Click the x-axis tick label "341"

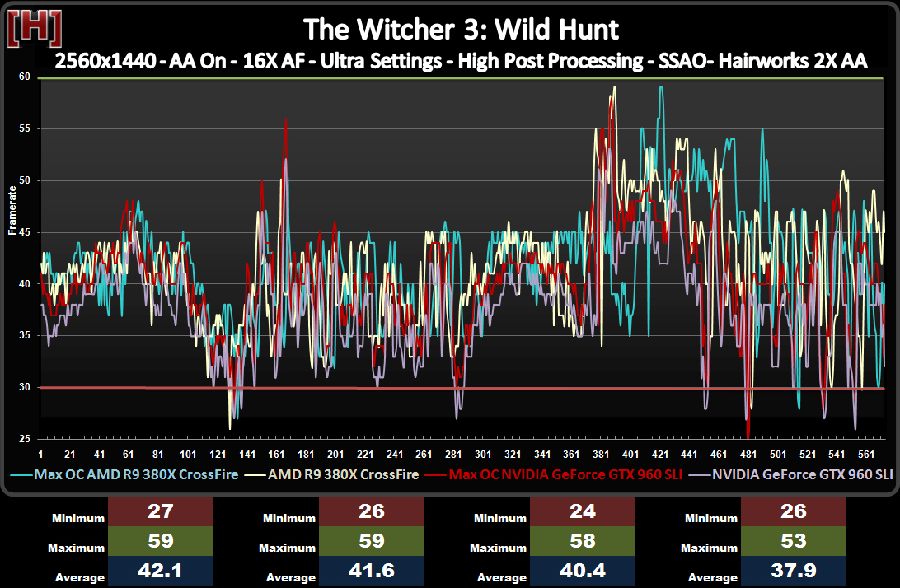[541, 455]
